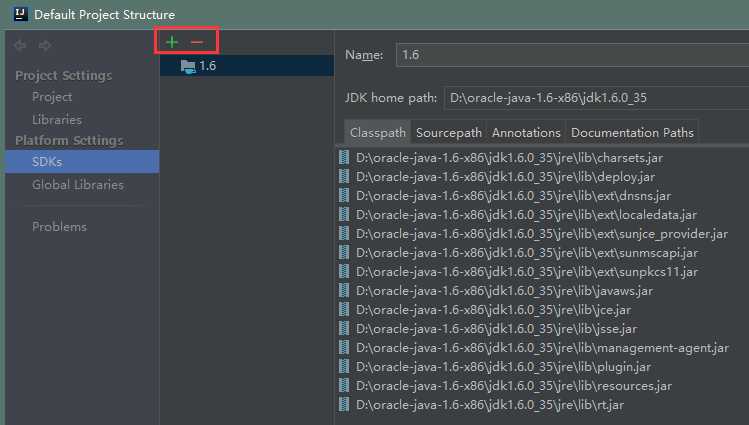Viewport: 749px width, 425px height.
Task: Click the jar icon beside management-agent.jar
Action: (x=344, y=347)
